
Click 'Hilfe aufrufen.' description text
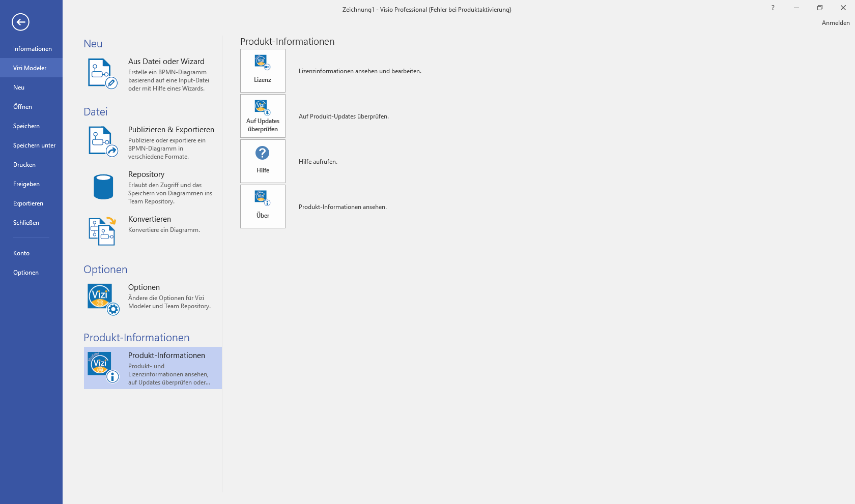point(318,162)
